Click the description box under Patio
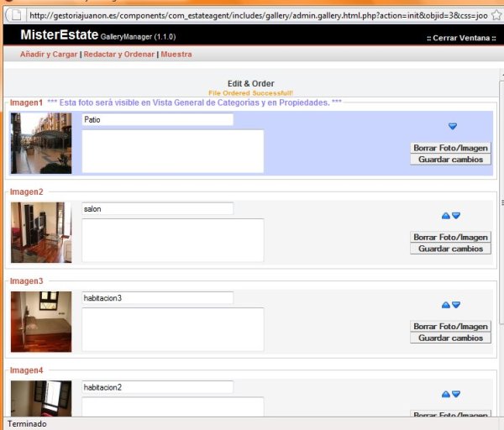Image resolution: width=504 pixels, height=430 pixels. coord(173,151)
